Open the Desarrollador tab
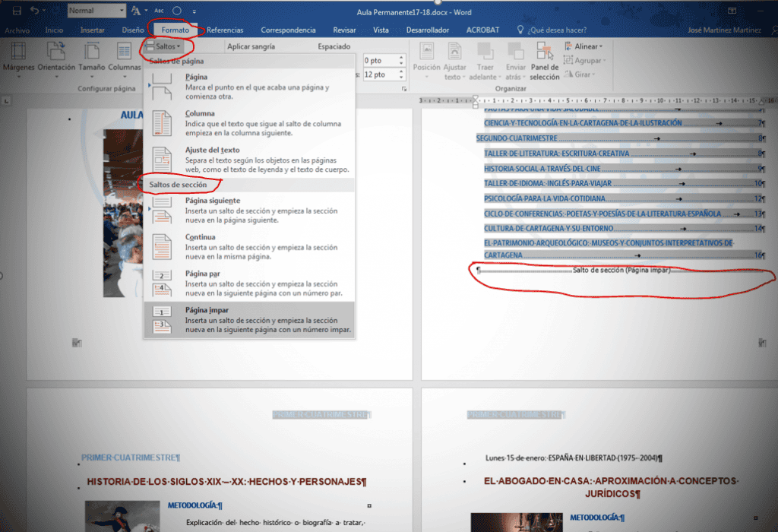Screen dimensions: 778x532 pos(428,30)
